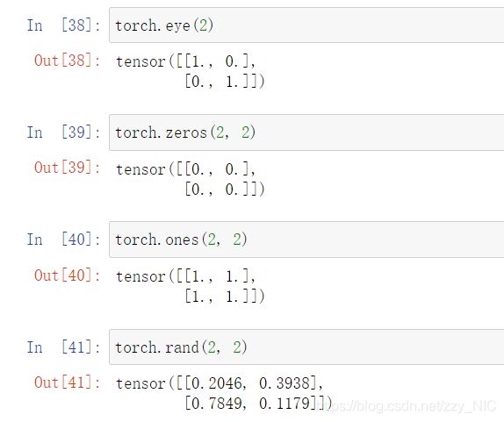Click the Out[41] output prompt

click(x=68, y=383)
